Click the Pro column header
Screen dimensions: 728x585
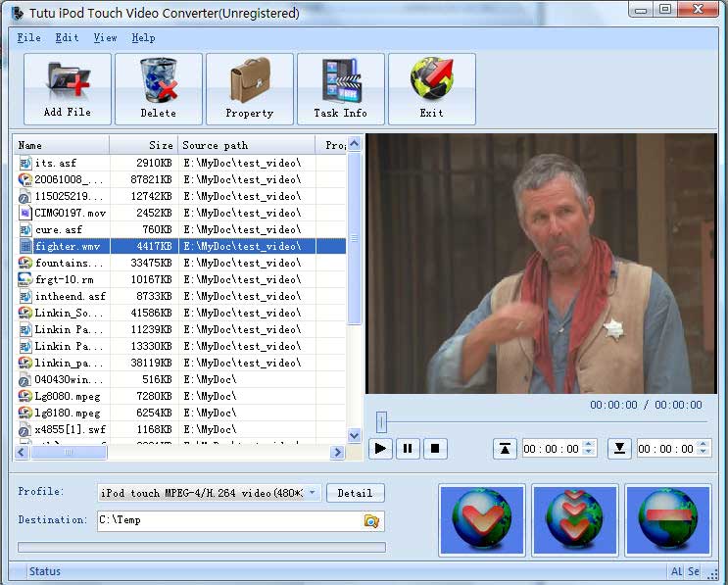[331, 145]
